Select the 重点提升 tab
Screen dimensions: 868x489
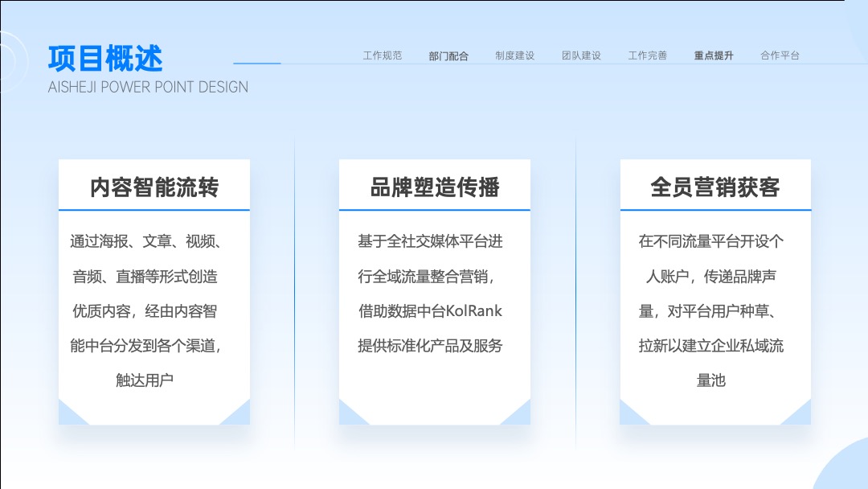(714, 55)
